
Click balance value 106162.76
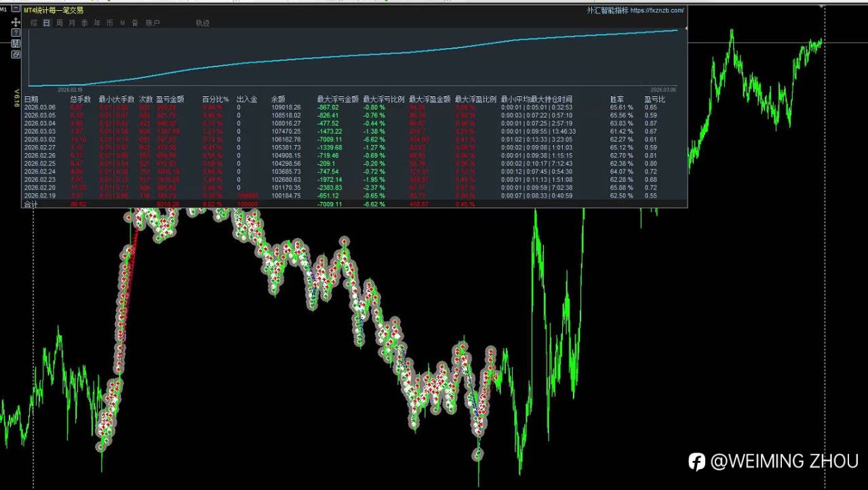[x=285, y=140]
